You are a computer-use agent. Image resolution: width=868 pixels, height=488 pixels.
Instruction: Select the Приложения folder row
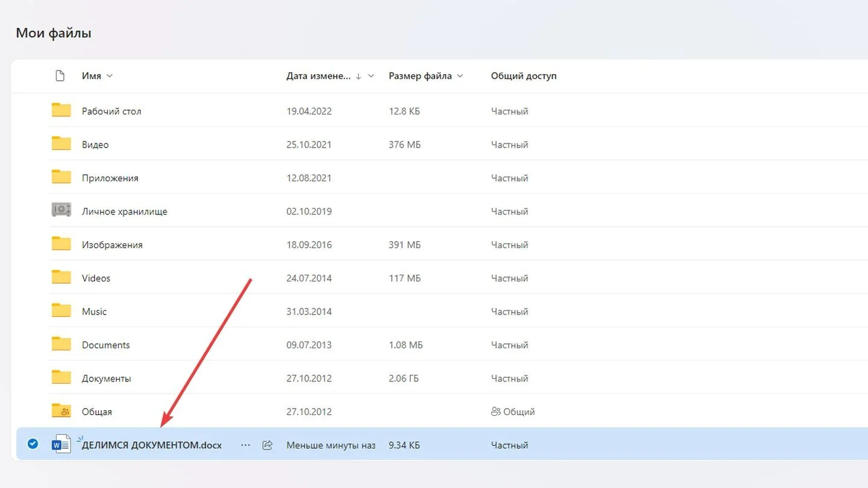pyautogui.click(x=440, y=178)
